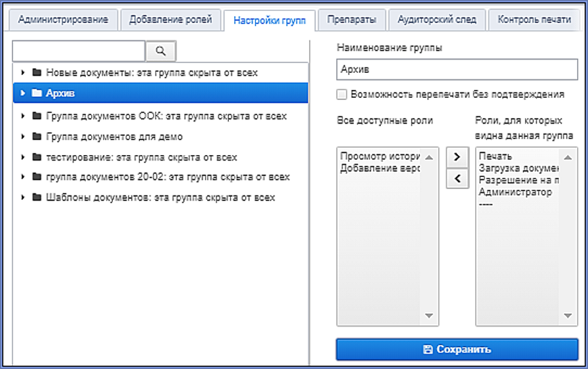This screenshot has height=369, width=588.
Task: Open the Администрирование tab
Action: tap(63, 19)
